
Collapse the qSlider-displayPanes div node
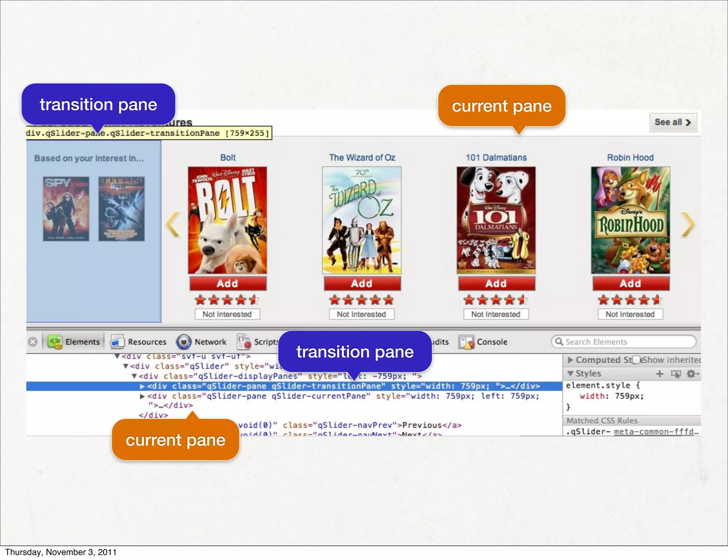(134, 376)
